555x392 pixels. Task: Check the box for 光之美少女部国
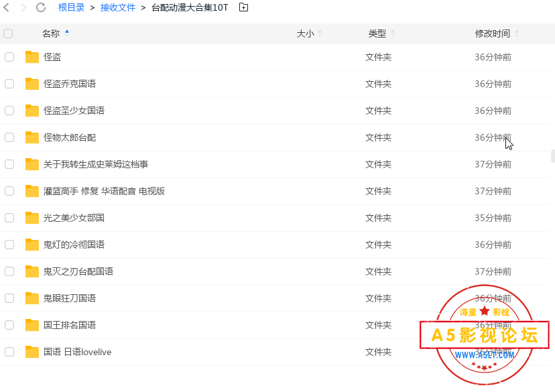coord(9,218)
